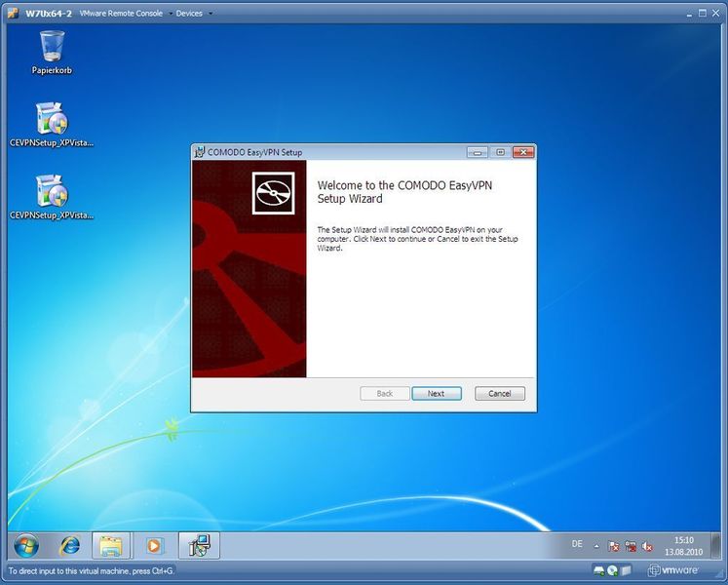The height and width of the screenshot is (585, 728).
Task: Click the network tray icon with red X
Action: 631,546
